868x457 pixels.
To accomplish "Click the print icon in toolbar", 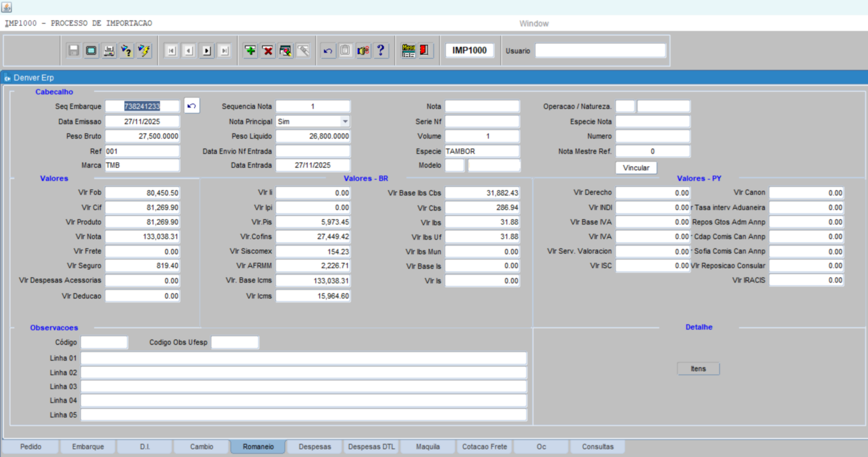I will click(x=109, y=51).
